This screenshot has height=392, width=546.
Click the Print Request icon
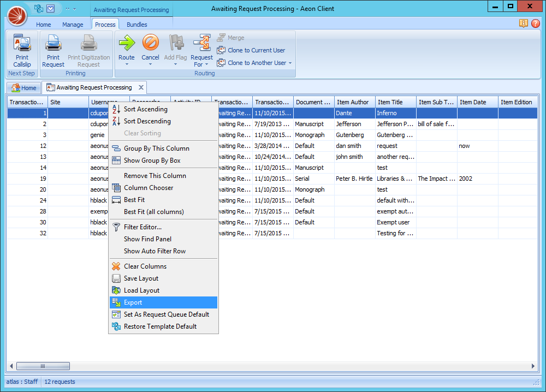coord(53,43)
